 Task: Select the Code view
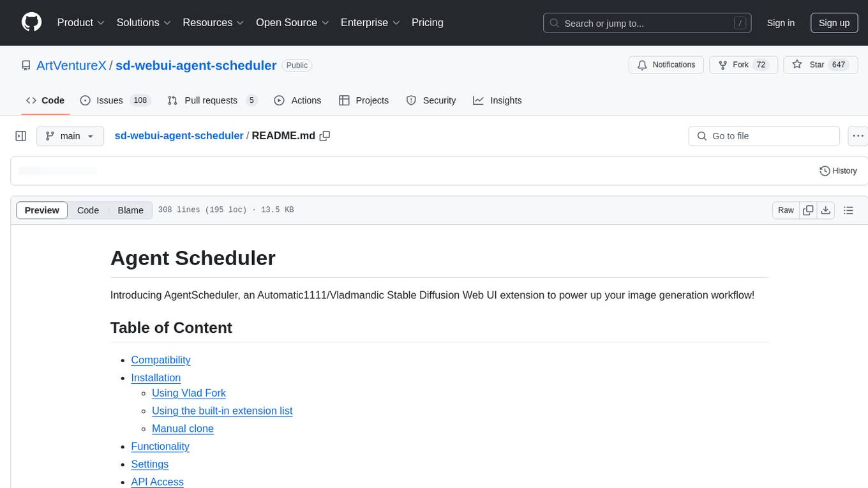(x=88, y=210)
